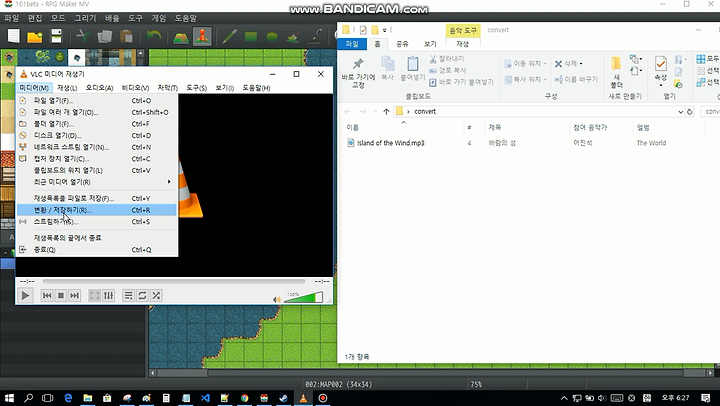Click the Undo arrow in RPG Maker toolbar
This screenshot has height=406, width=720.
tap(153, 36)
